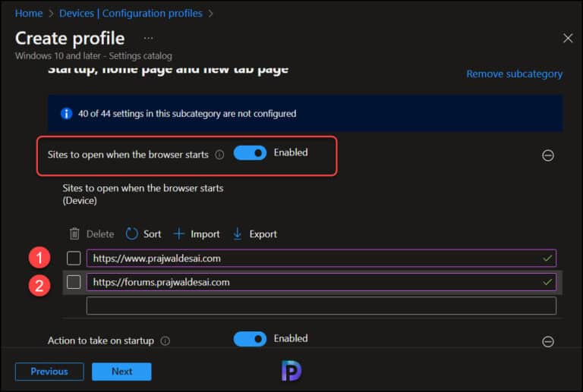Screen dimensions: 583x392
Task: Click 'Windows 10 and later - Settings catalog' subtitle
Action: [93, 55]
